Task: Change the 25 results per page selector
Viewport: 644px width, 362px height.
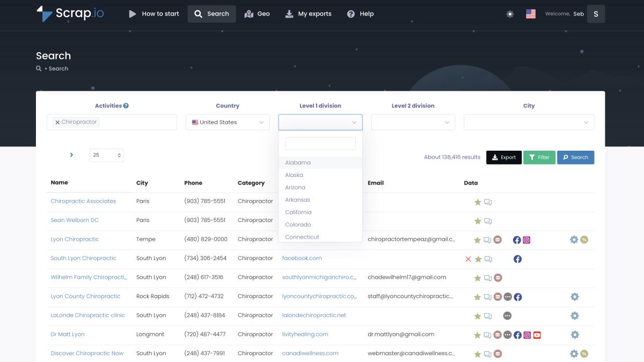Action: [x=106, y=155]
